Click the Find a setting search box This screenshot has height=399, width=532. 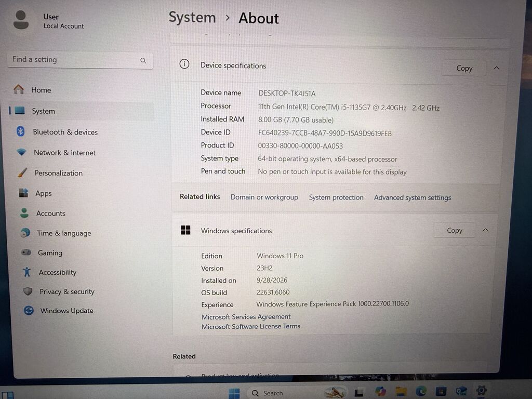[x=81, y=60]
